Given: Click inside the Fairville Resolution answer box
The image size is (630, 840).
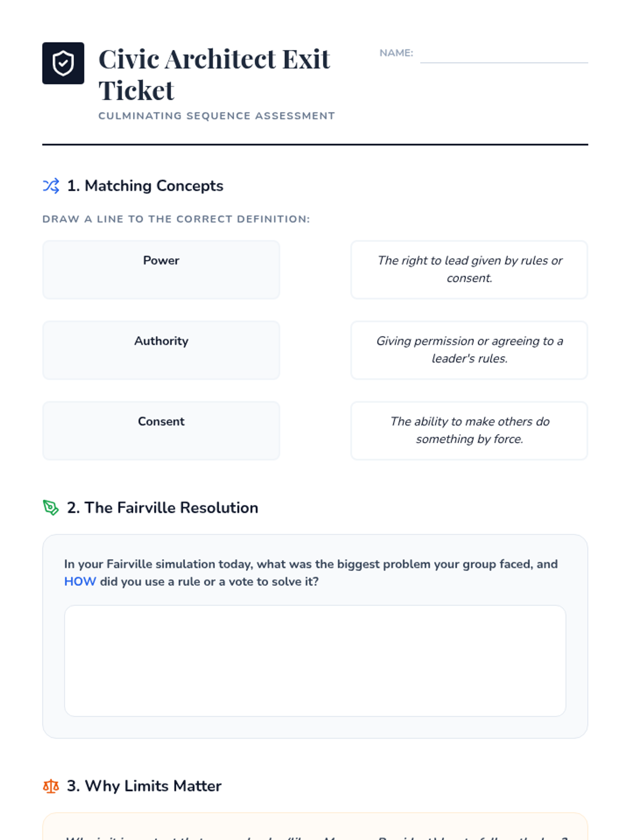Looking at the screenshot, I should click(315, 661).
